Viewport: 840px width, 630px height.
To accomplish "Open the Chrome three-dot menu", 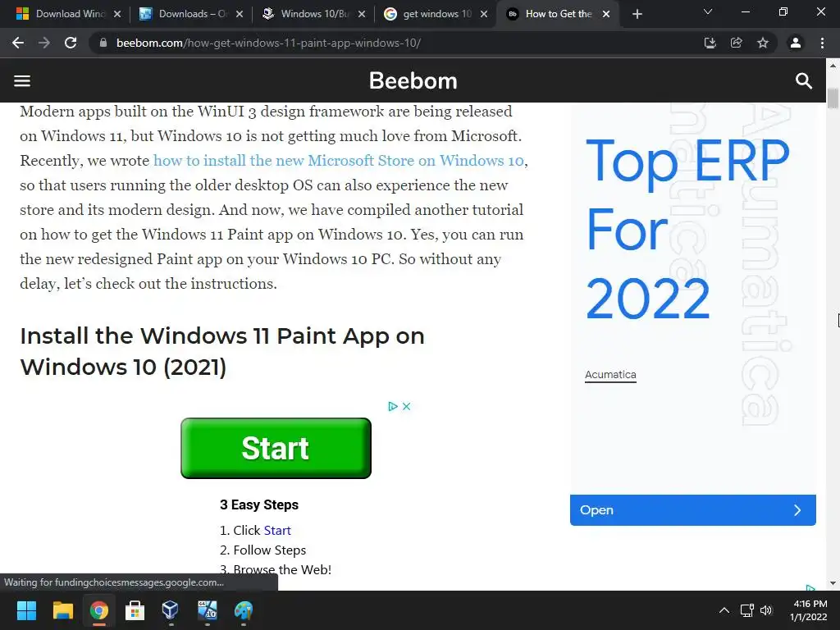I will pyautogui.click(x=822, y=43).
